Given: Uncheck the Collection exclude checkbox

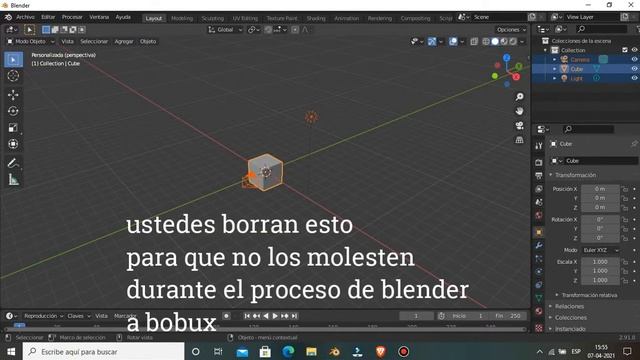Looking at the screenshot, I should click(625, 50).
